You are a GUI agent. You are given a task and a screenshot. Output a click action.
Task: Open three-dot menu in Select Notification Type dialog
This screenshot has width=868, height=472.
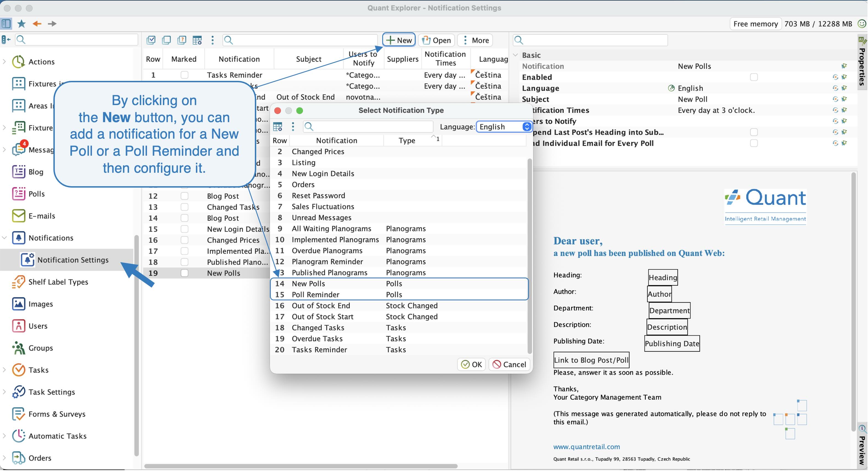tap(293, 127)
